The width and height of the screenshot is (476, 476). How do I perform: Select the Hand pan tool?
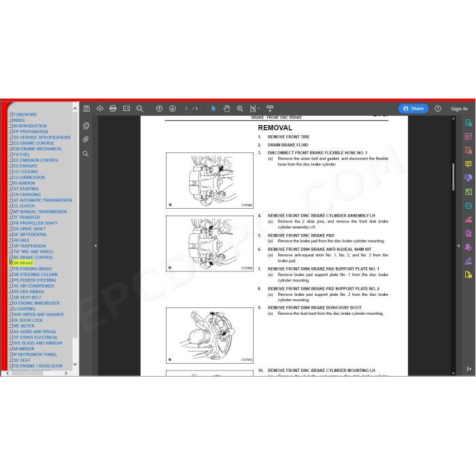click(x=226, y=108)
